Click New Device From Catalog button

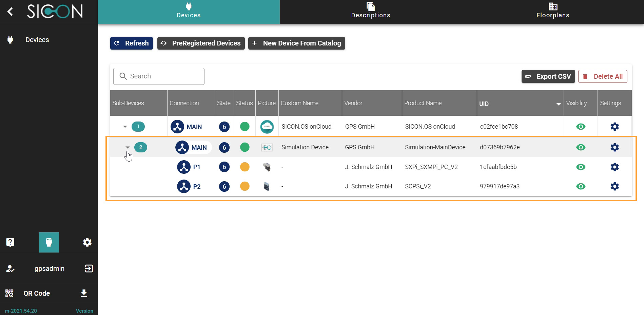tap(296, 43)
